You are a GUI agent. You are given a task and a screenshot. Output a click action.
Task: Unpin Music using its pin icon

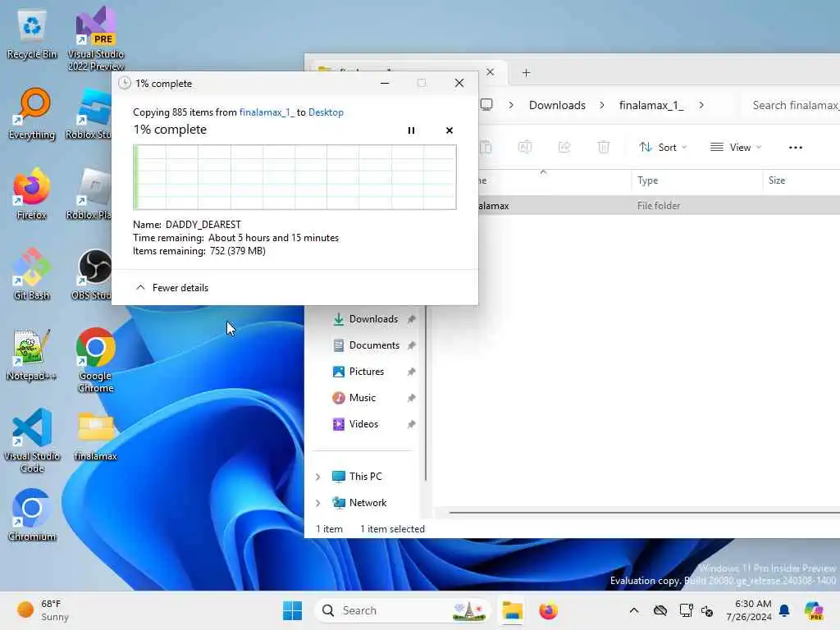point(411,398)
